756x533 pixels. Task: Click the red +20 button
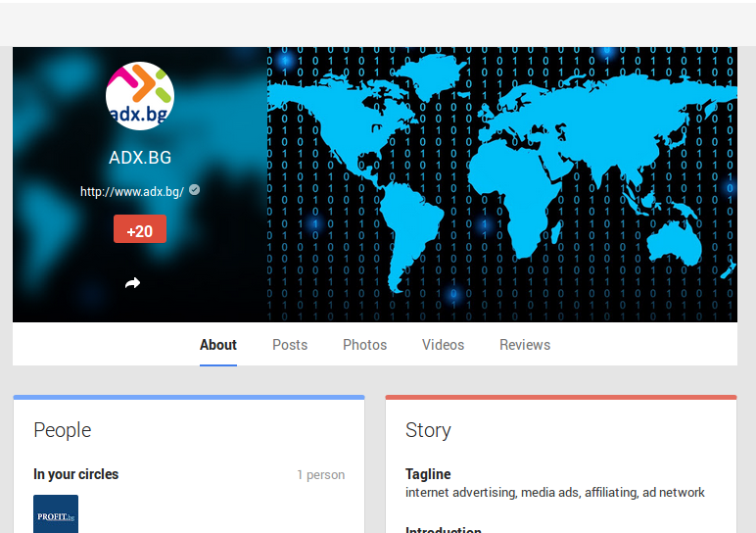pyautogui.click(x=140, y=229)
